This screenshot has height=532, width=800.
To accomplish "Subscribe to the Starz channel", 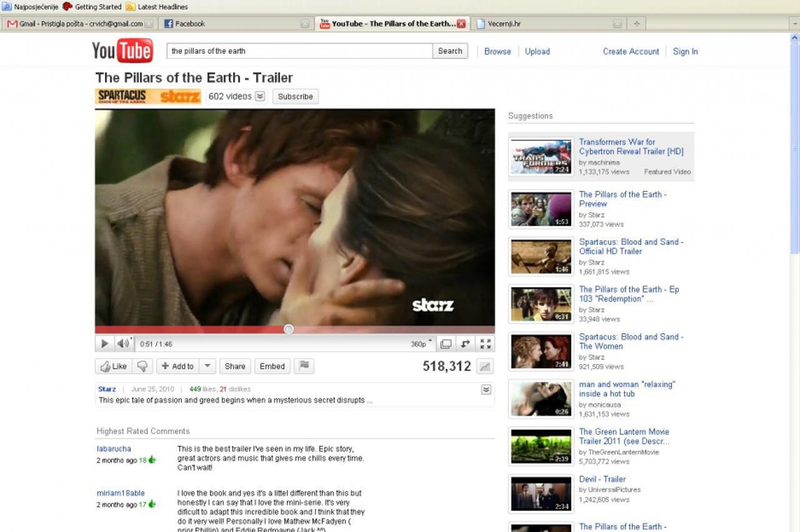I will pyautogui.click(x=295, y=97).
